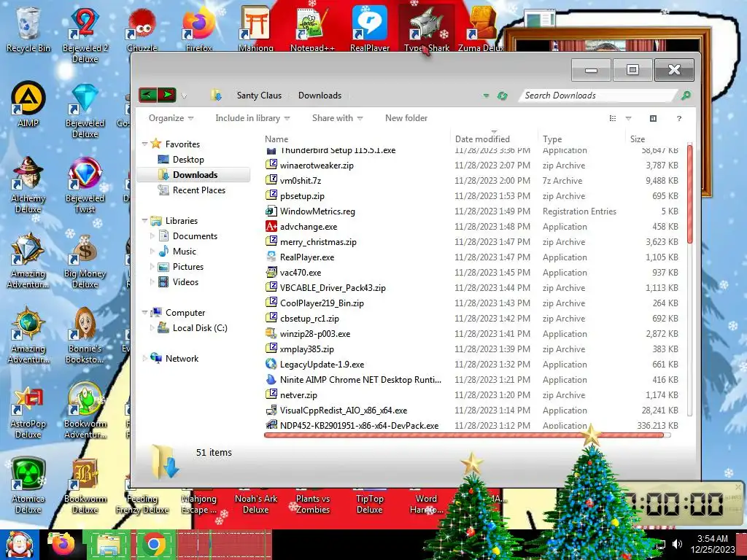Click the green Back arrow button

(147, 95)
